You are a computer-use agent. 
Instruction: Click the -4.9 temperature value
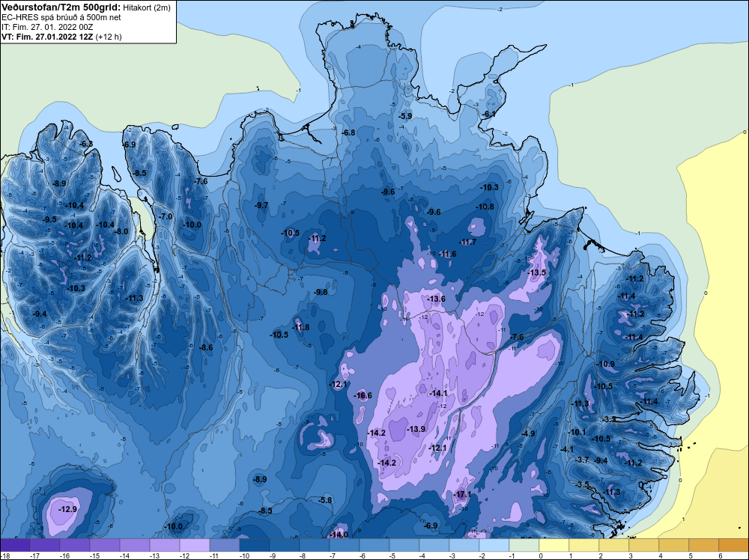[528, 433]
